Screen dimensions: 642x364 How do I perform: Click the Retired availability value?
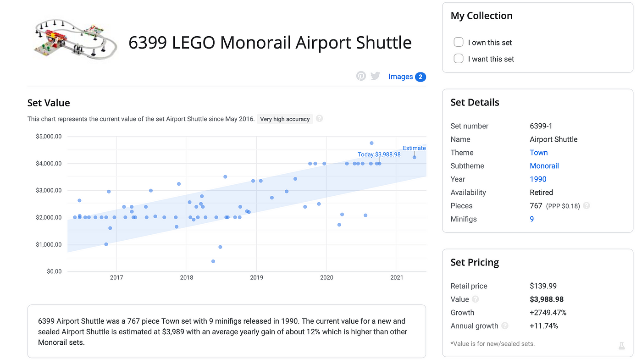541,193
